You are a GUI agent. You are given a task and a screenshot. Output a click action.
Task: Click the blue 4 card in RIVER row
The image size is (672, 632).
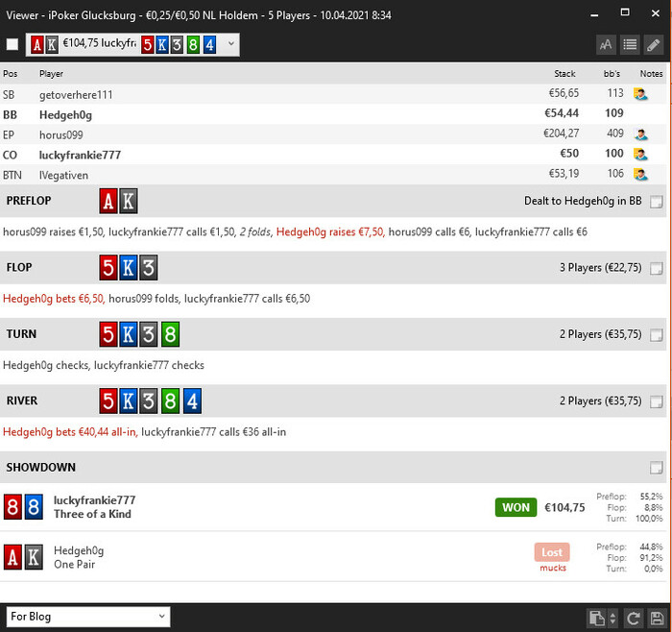pos(192,401)
